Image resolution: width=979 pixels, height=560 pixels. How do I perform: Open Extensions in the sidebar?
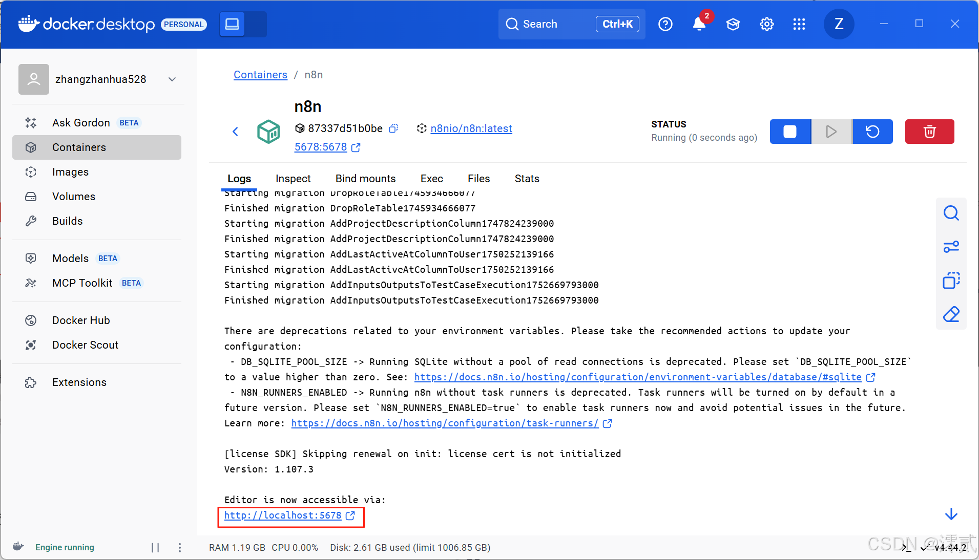coord(97,382)
